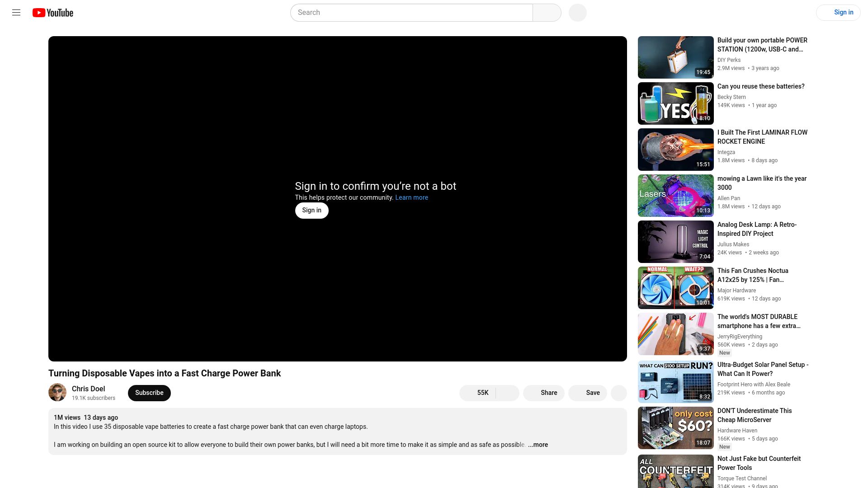868x488 pixels.
Task: Click the Allen Pan channel name
Action: point(729,198)
